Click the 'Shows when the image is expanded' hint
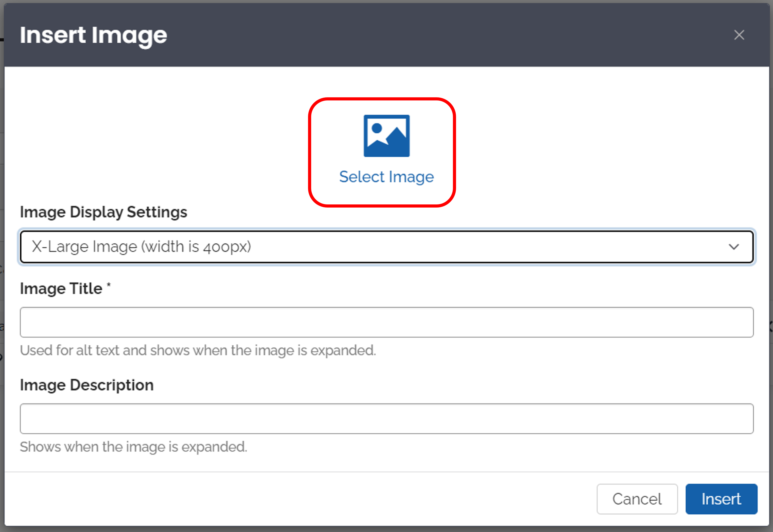The height and width of the screenshot is (532, 773). click(x=134, y=447)
